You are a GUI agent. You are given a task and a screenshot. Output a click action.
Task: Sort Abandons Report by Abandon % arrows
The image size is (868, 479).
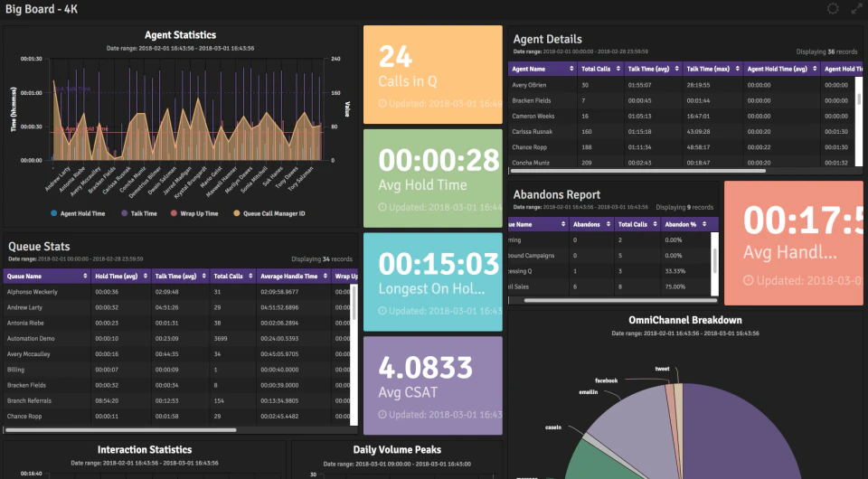[704, 224]
